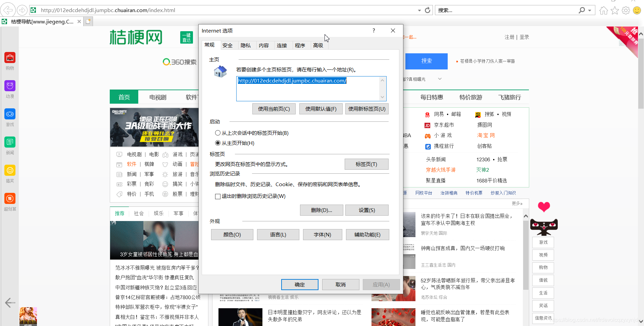The width and height of the screenshot is (644, 326).
Task: Click the 桔梗网 site logo
Action: pyautogui.click(x=136, y=37)
